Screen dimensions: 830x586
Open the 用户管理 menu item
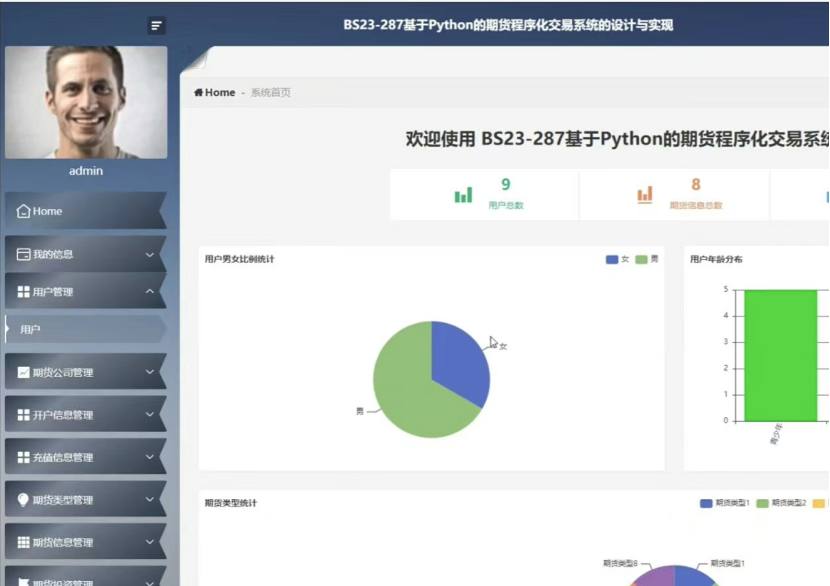coord(86,291)
